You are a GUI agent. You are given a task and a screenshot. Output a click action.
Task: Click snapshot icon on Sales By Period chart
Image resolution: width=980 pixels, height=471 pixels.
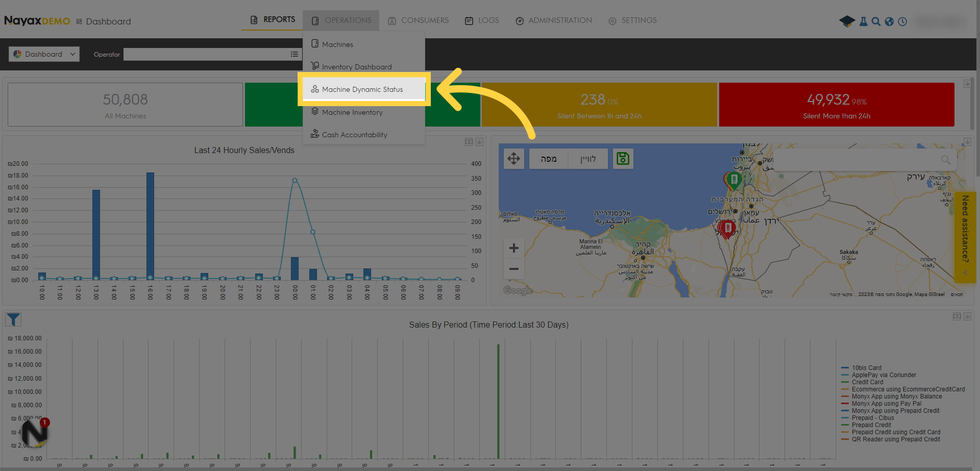coord(957,316)
